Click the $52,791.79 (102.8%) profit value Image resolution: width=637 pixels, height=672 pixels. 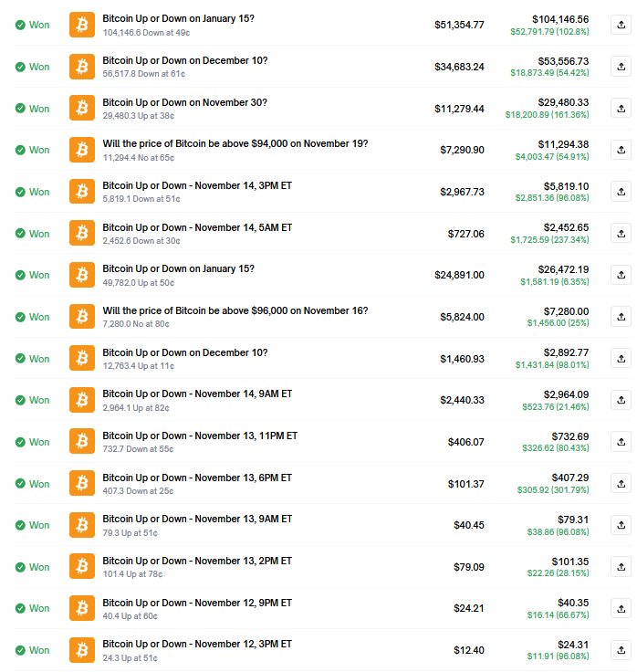point(548,31)
